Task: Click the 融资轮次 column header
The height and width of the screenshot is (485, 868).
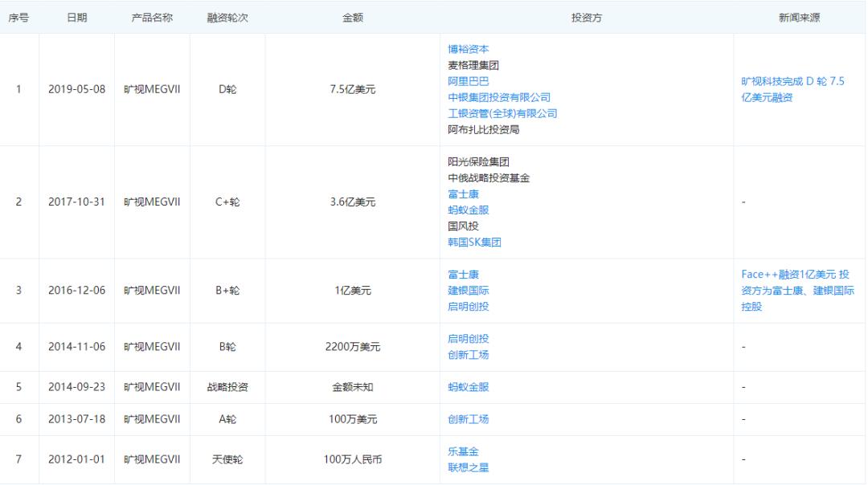Action: click(227, 18)
